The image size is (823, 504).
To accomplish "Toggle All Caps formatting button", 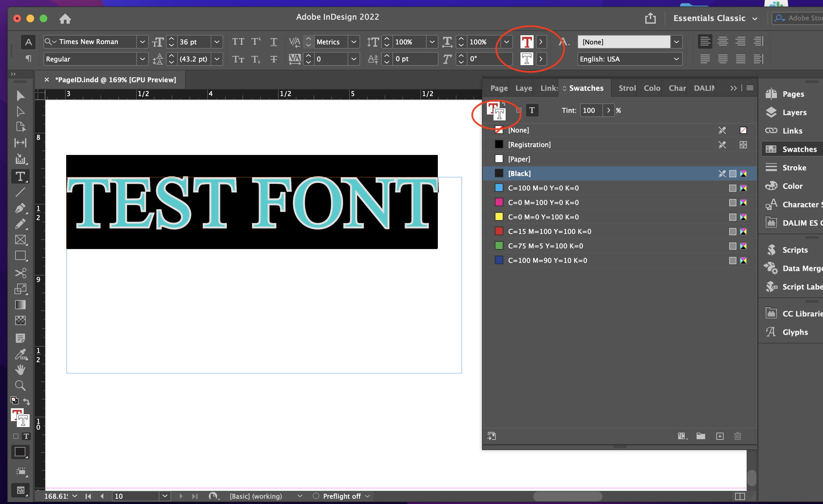I will click(x=238, y=42).
